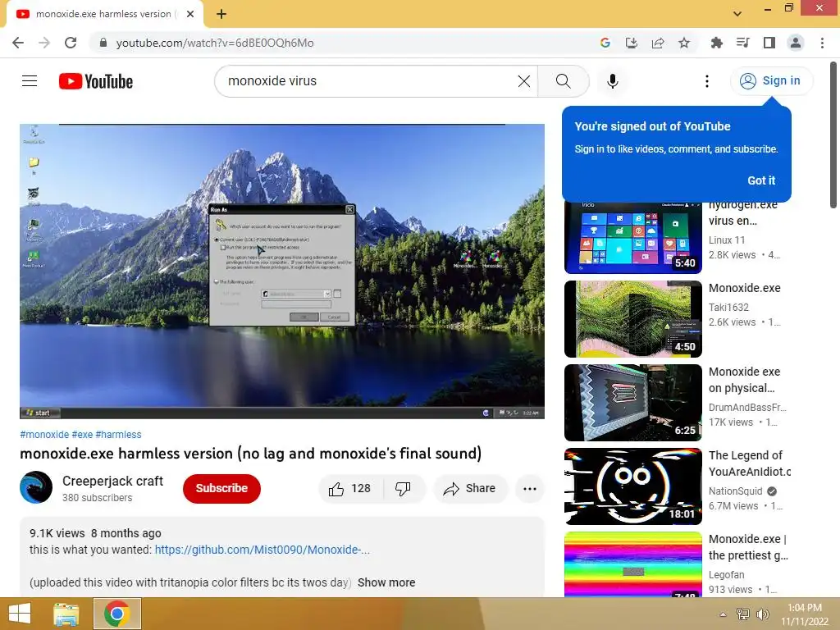The image size is (840, 630).
Task: Click the Share button
Action: pos(470,489)
